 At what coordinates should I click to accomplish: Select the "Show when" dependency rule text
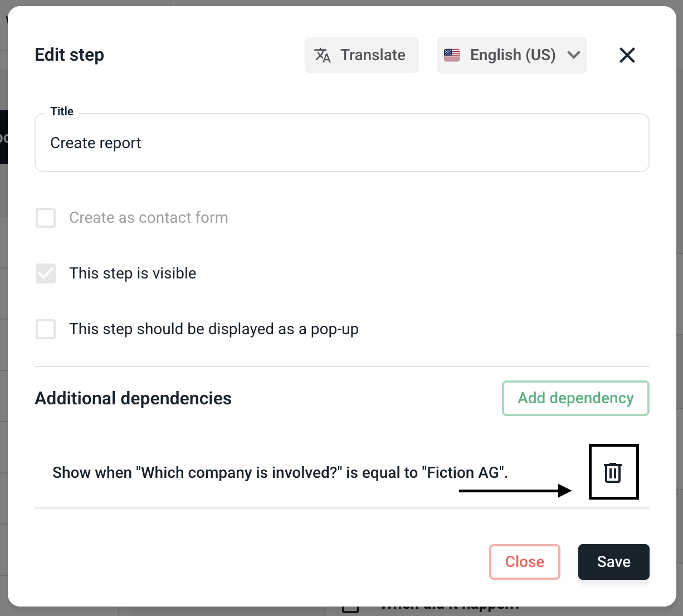click(280, 473)
